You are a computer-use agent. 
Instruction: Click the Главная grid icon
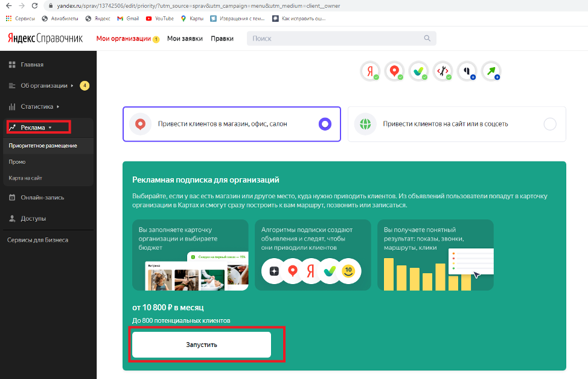click(12, 65)
